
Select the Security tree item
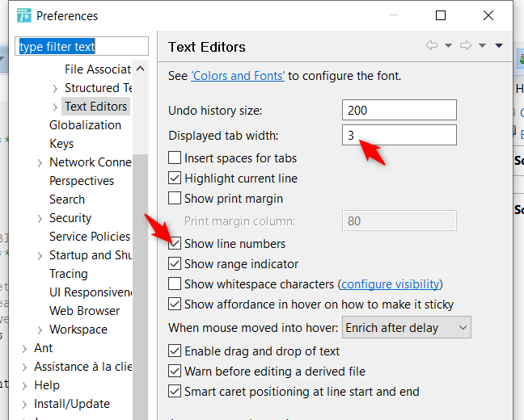(70, 218)
